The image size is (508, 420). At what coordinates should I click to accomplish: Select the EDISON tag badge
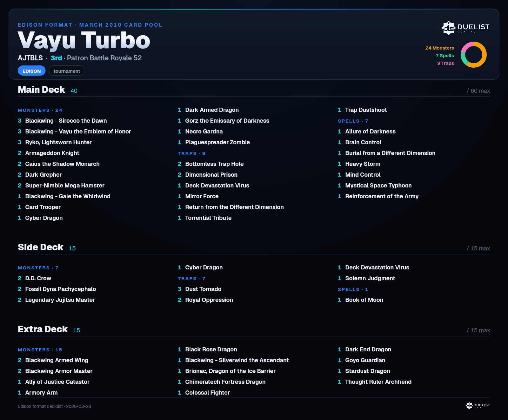point(31,71)
